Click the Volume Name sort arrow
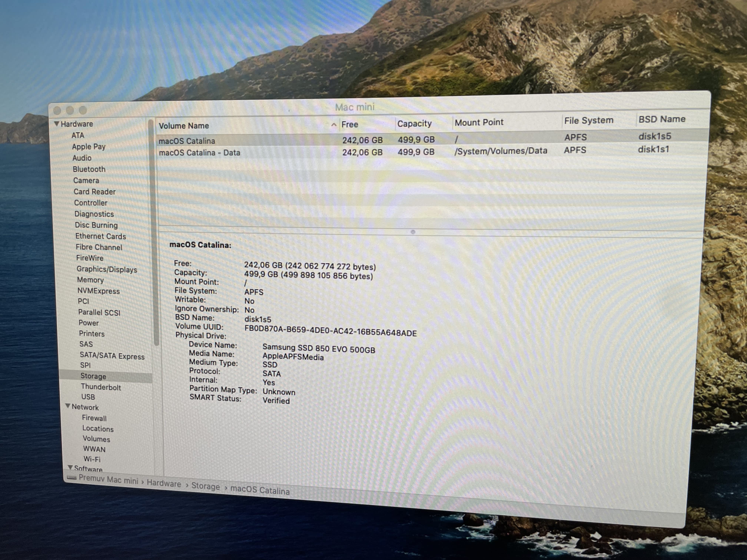 click(x=334, y=125)
